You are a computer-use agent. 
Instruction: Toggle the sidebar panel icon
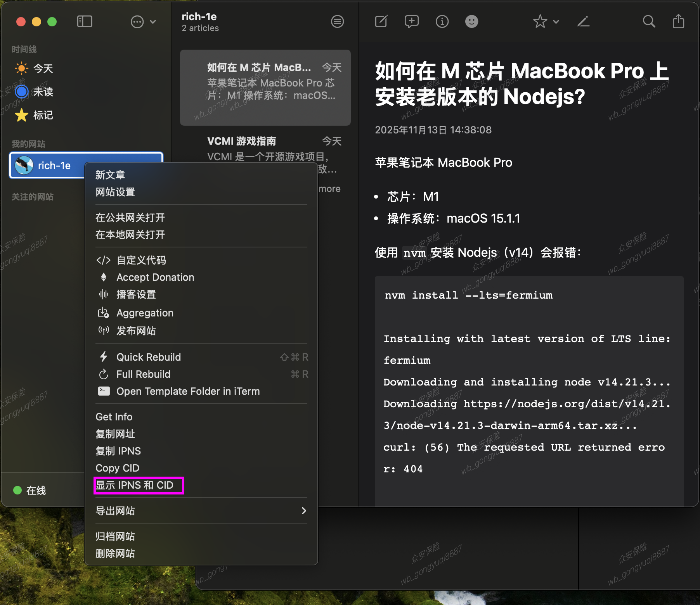(85, 21)
